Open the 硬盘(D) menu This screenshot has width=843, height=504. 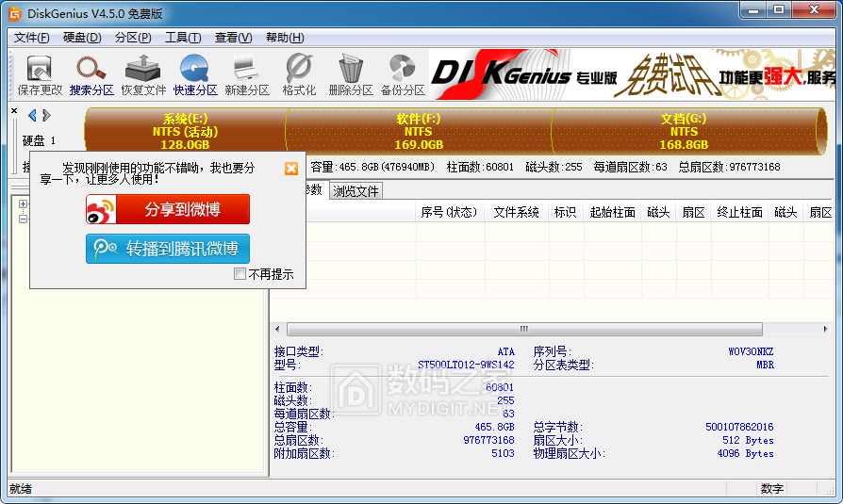click(82, 38)
